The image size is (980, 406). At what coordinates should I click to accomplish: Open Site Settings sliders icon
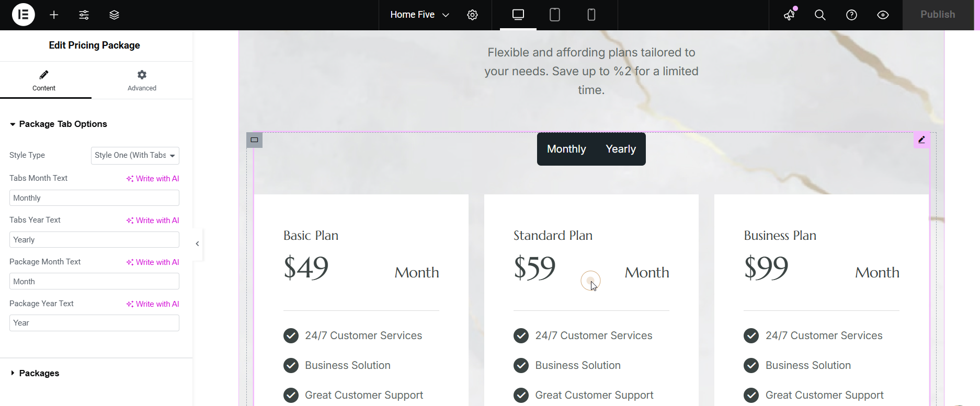[x=84, y=15]
